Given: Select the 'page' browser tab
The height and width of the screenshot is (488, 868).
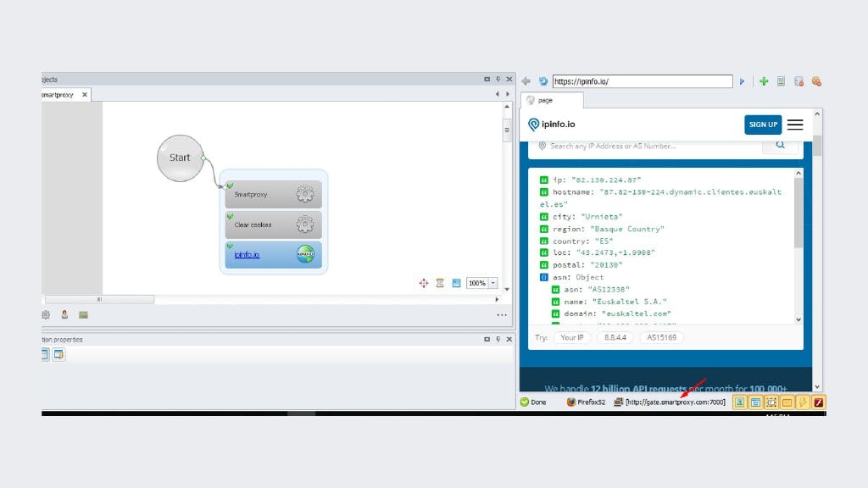Looking at the screenshot, I should (x=551, y=100).
